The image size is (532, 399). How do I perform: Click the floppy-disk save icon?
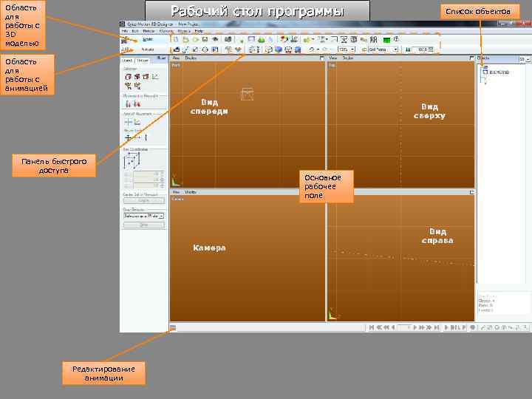(205, 39)
